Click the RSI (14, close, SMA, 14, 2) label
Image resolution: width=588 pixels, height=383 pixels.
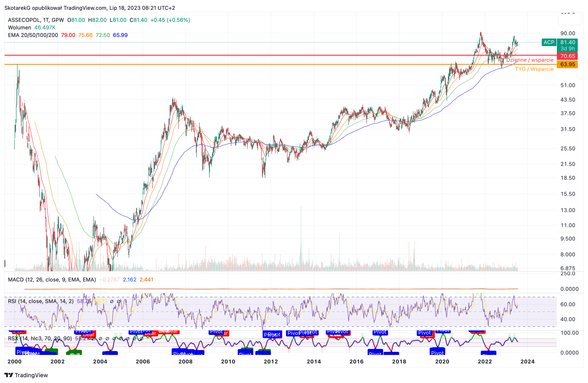pos(41,301)
